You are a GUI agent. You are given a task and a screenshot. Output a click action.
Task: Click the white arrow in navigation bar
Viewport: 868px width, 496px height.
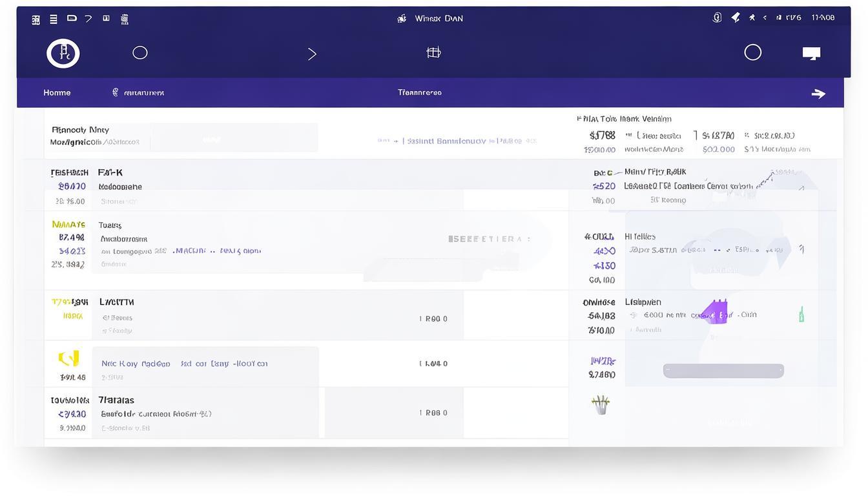coord(818,94)
